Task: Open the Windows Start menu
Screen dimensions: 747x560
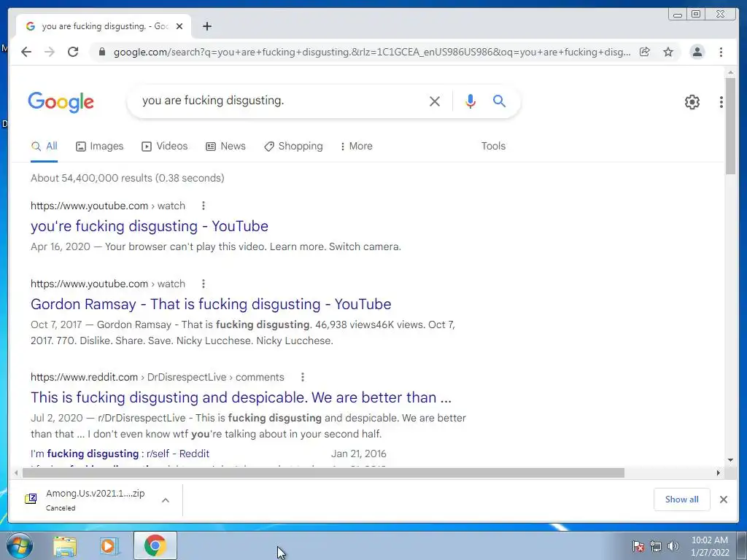Action: point(19,545)
